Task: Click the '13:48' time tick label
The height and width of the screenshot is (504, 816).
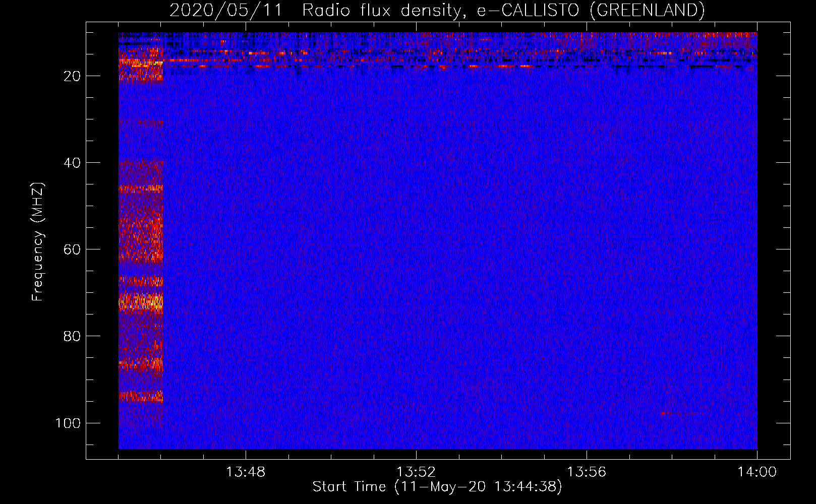Action: pos(246,472)
